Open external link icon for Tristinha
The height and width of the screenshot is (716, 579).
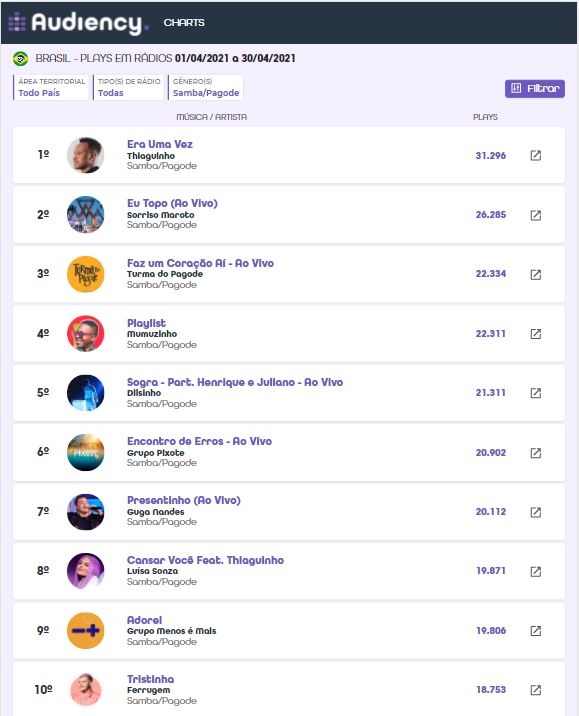point(536,690)
